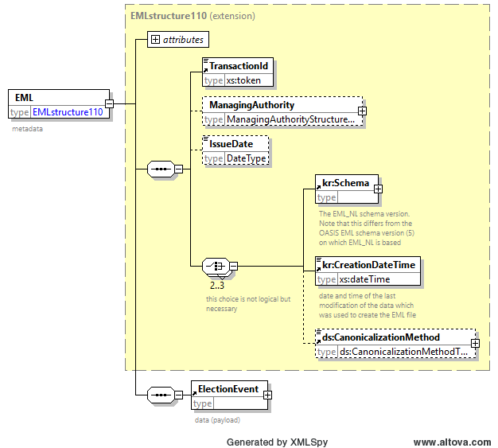498x448 pixels.
Task: Click the reference arrow icon on kr:CreationDateTime
Action: (318, 269)
